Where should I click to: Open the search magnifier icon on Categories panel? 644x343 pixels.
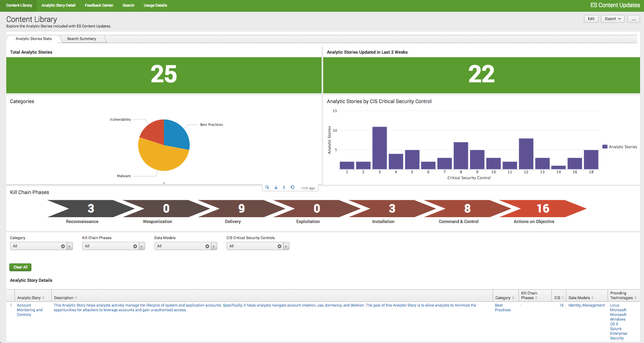coord(267,187)
